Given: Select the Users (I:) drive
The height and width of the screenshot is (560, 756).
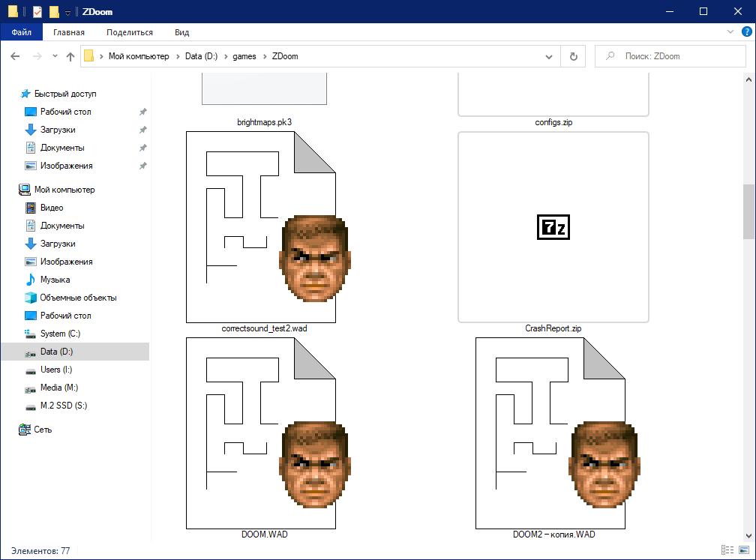Looking at the screenshot, I should point(56,370).
